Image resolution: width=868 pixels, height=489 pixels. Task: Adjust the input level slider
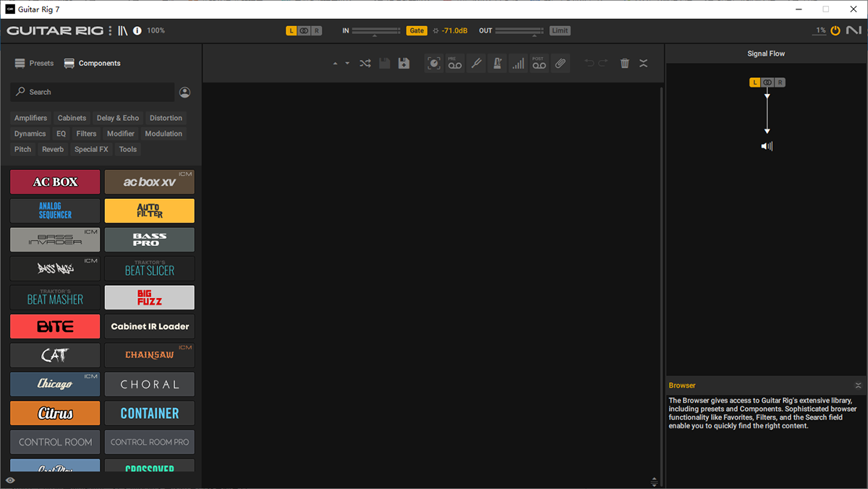(x=375, y=31)
